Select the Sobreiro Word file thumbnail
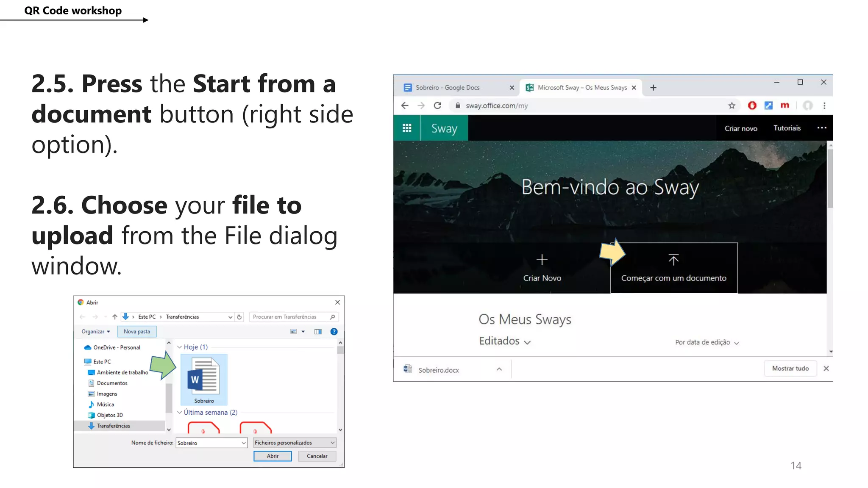Screen dimensions: 868x488 tap(204, 380)
